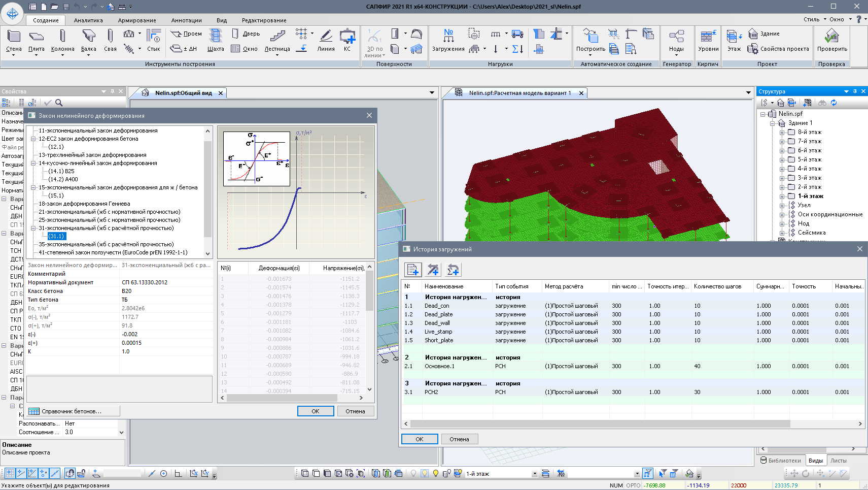Expand the 8-й этаж tree node
Screen dimensions: 868x490
(782, 133)
